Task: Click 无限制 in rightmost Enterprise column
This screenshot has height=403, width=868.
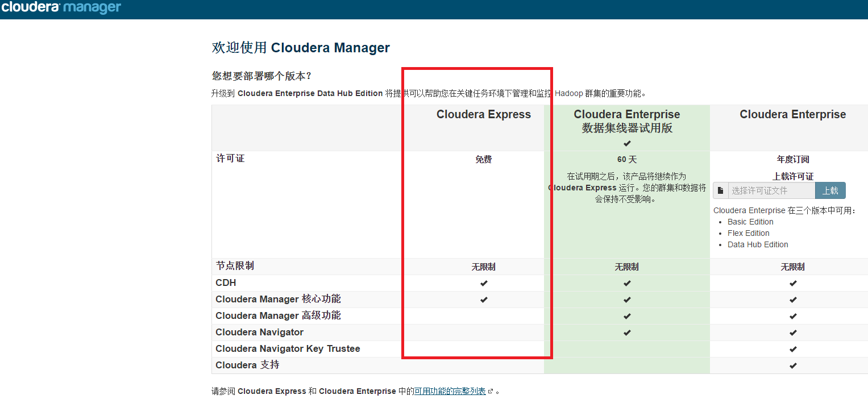Action: 793,267
